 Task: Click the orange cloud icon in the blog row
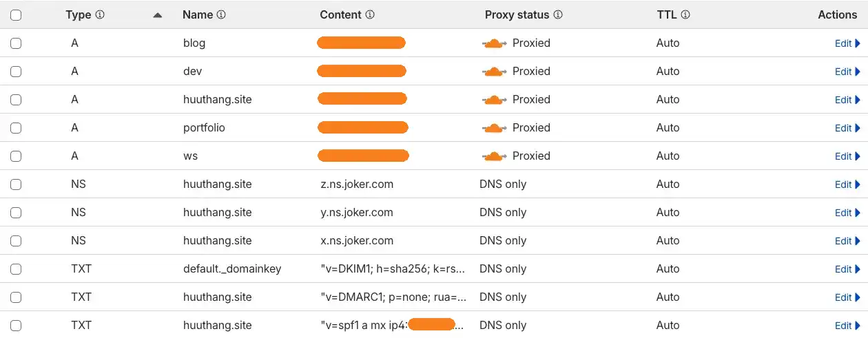click(x=495, y=43)
